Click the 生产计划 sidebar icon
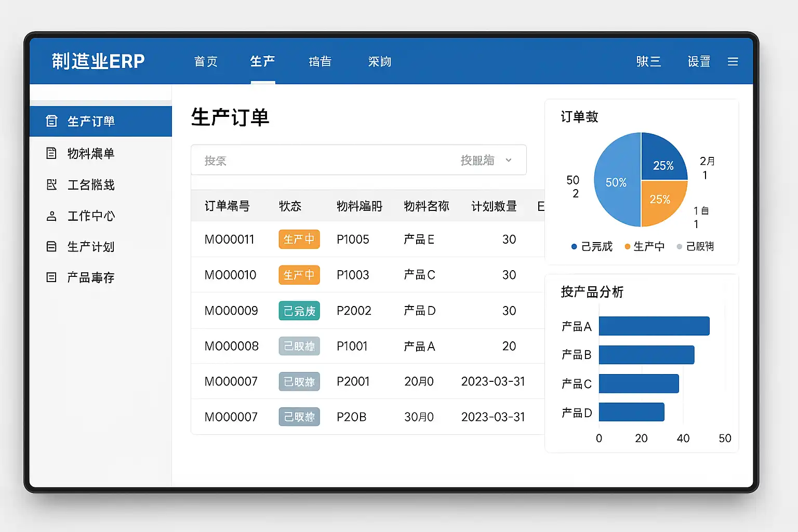 pyautogui.click(x=51, y=246)
